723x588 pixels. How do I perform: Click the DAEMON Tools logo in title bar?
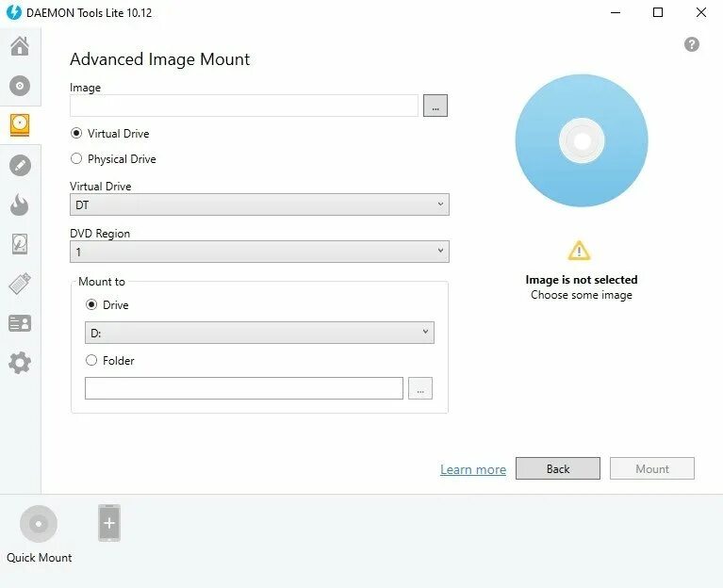point(14,12)
